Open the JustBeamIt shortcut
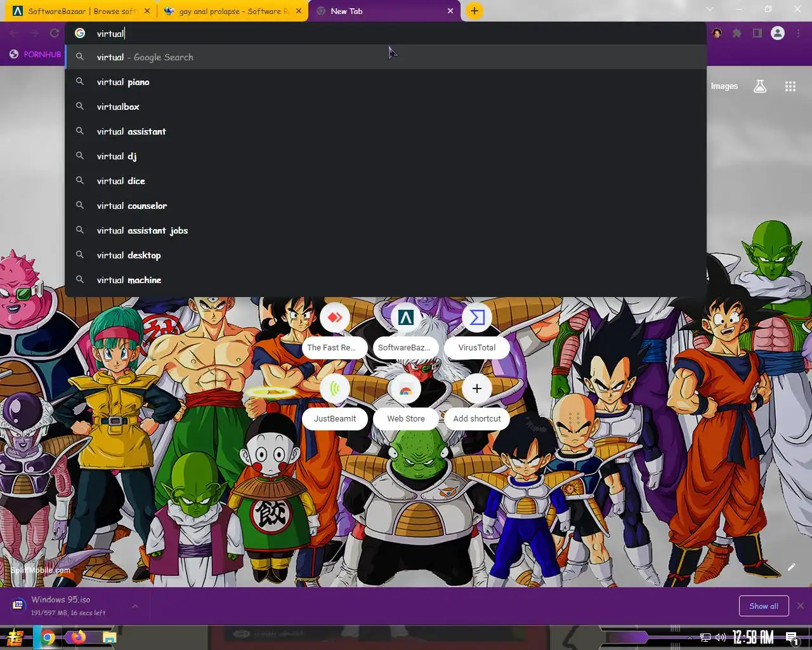This screenshot has width=812, height=650. [335, 402]
